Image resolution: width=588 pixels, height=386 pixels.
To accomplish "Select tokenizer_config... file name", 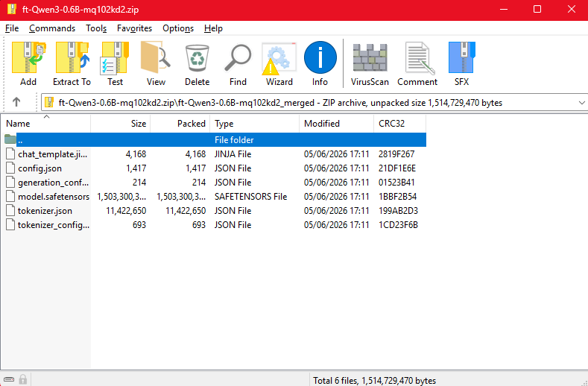I will tap(54, 225).
